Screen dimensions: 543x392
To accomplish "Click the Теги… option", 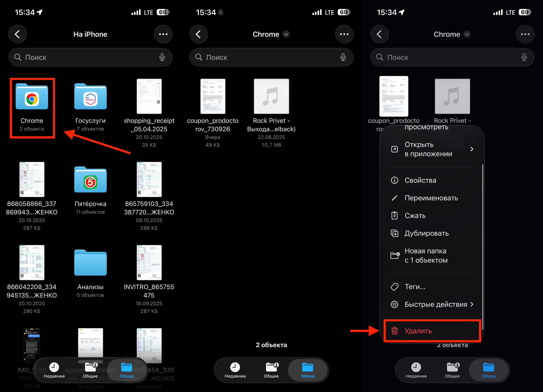I will (415, 287).
